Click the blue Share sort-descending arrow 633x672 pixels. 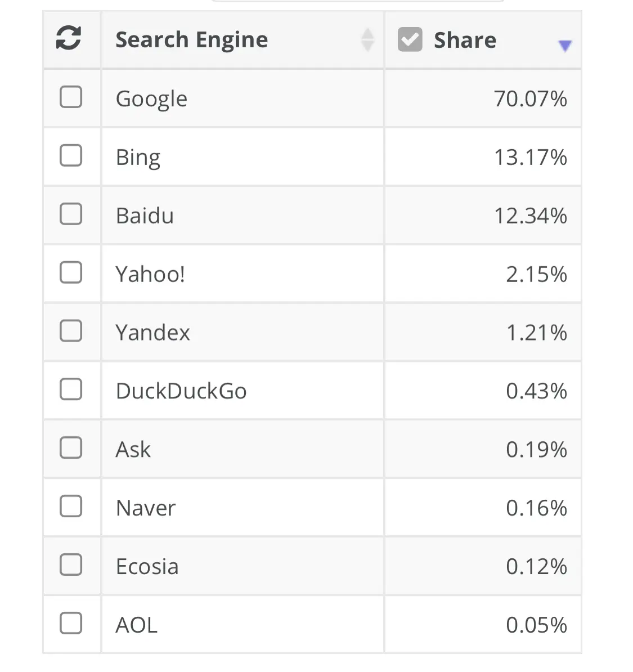(565, 46)
